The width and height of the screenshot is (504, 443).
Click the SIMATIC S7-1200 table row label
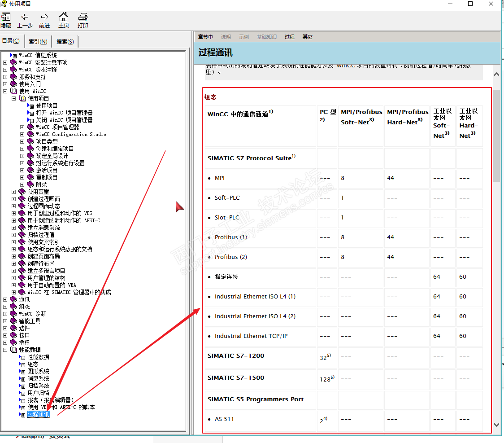pos(236,356)
